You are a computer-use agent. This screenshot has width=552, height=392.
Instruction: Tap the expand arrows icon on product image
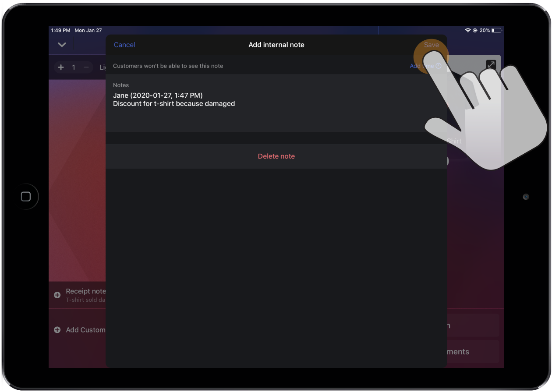pyautogui.click(x=491, y=65)
